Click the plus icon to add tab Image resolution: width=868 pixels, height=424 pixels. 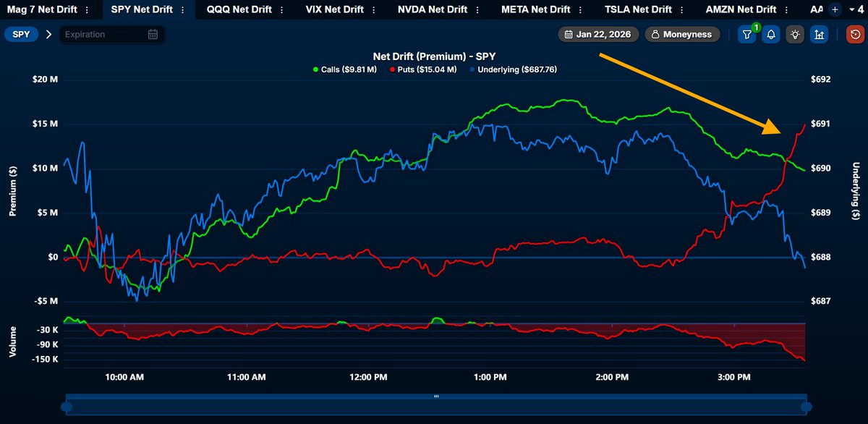coord(835,9)
